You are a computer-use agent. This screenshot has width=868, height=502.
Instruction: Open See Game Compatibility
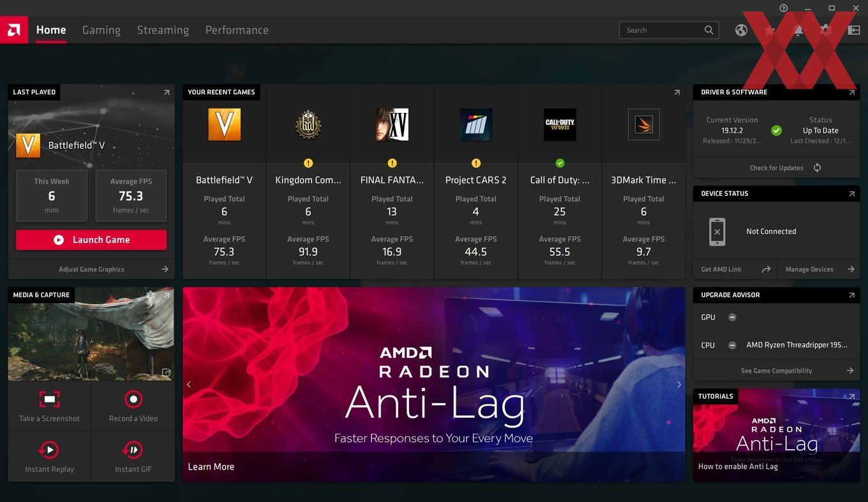(776, 371)
